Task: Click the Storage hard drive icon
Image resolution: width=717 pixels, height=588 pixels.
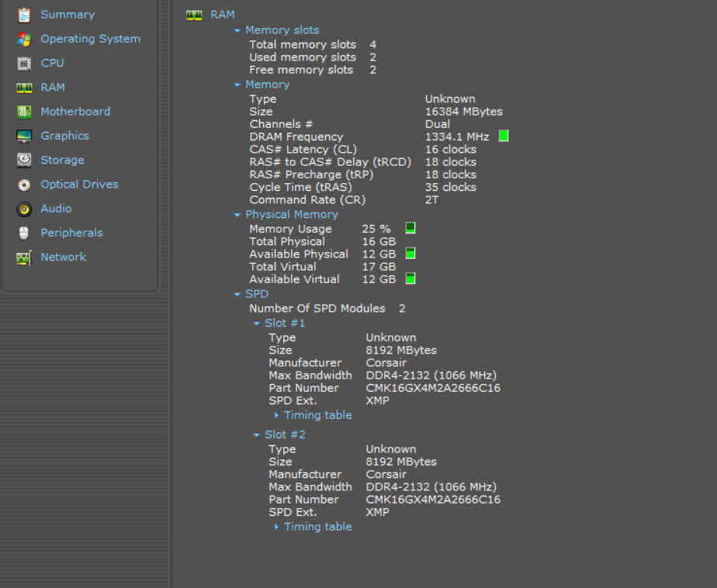Action: [24, 160]
